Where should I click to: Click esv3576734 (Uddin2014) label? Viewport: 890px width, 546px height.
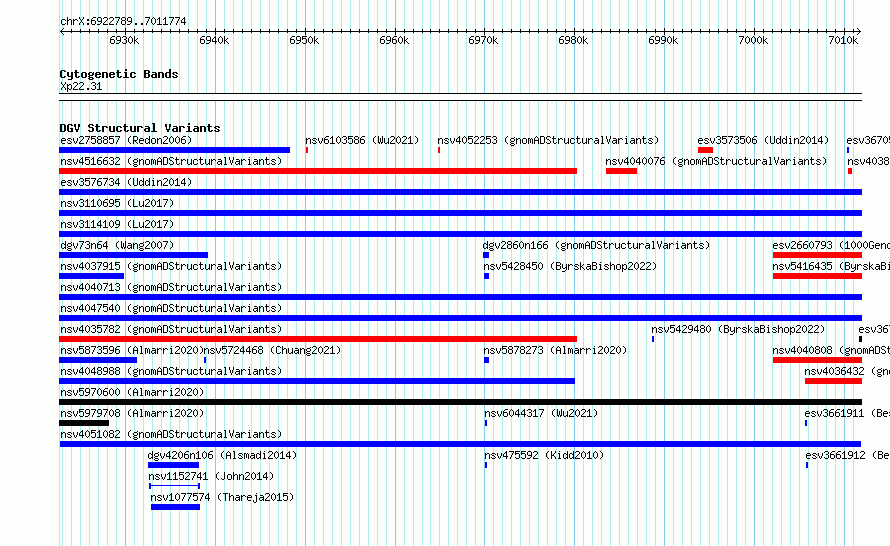126,182
